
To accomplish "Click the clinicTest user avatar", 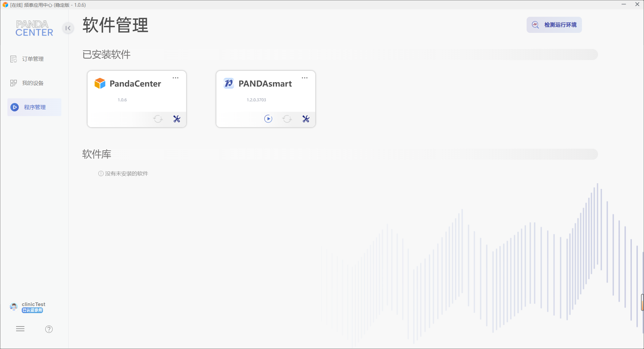I will coord(14,307).
